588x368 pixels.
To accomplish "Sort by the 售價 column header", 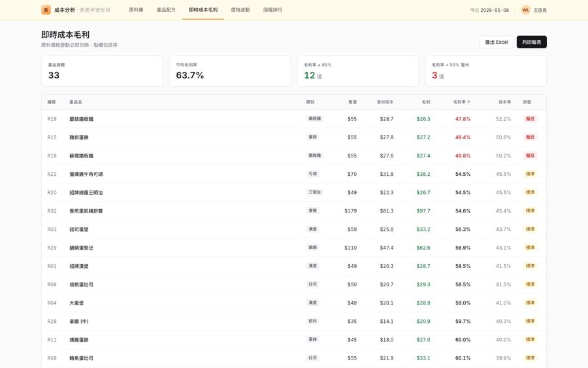I will [352, 102].
